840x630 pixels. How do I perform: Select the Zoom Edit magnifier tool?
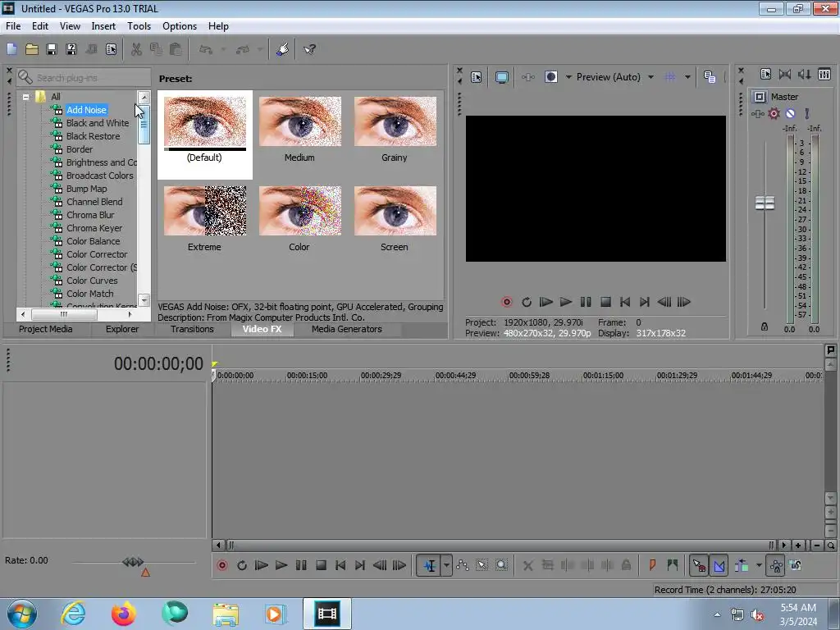click(x=501, y=565)
